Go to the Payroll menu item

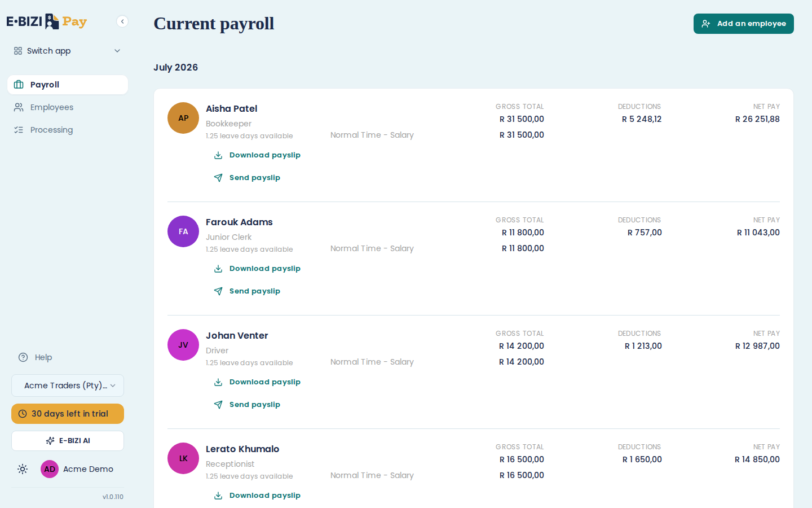coord(68,85)
